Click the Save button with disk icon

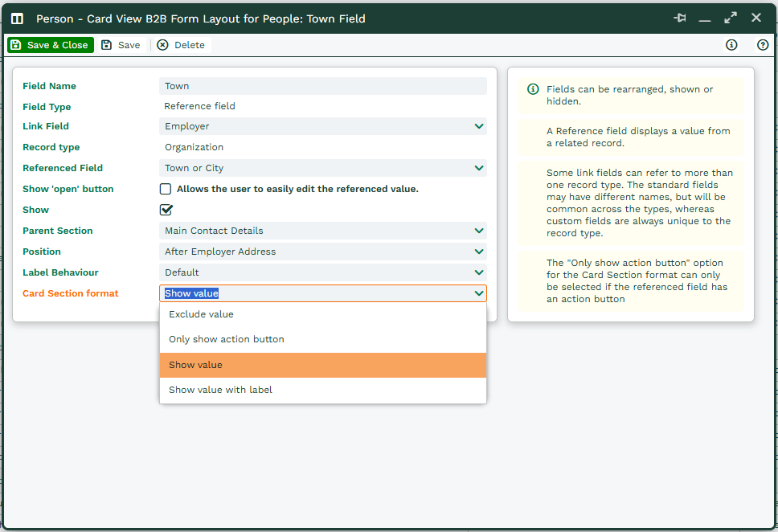(121, 45)
